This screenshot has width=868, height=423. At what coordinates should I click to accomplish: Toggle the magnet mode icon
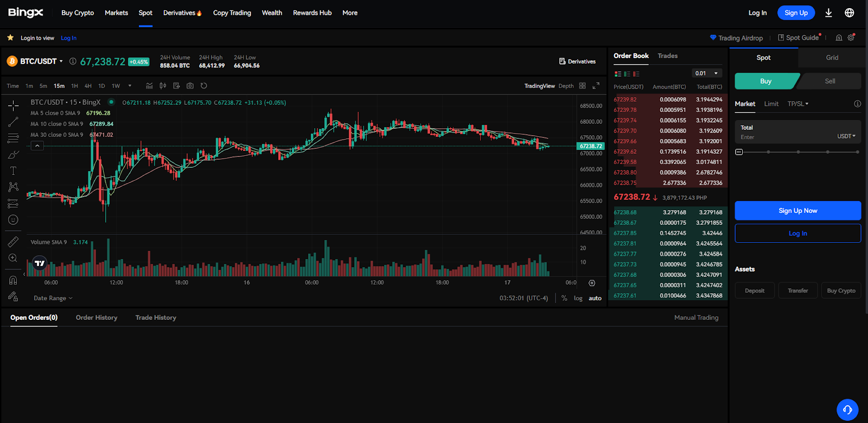click(13, 280)
